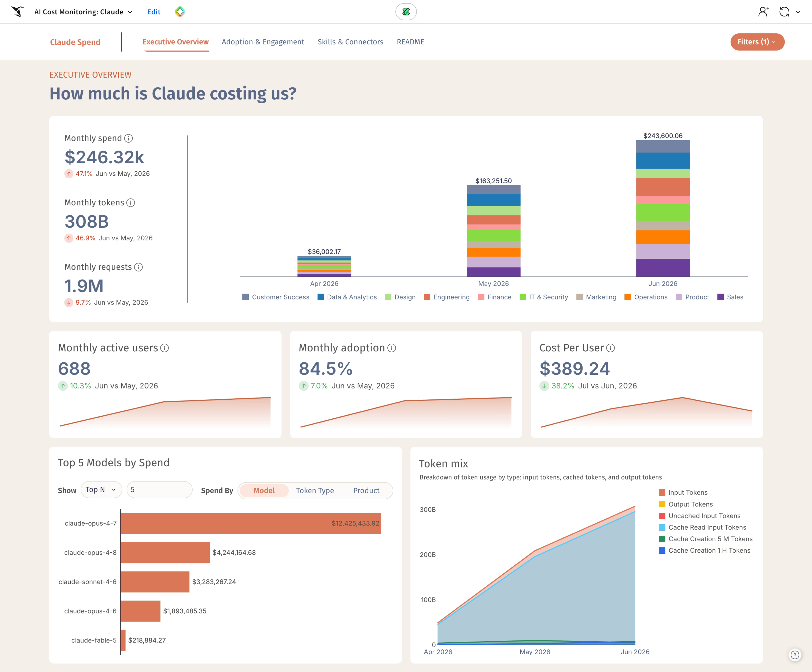This screenshot has width=812, height=672.
Task: Open AI Cost Monitoring: Claude title dropdown
Action: pyautogui.click(x=84, y=12)
